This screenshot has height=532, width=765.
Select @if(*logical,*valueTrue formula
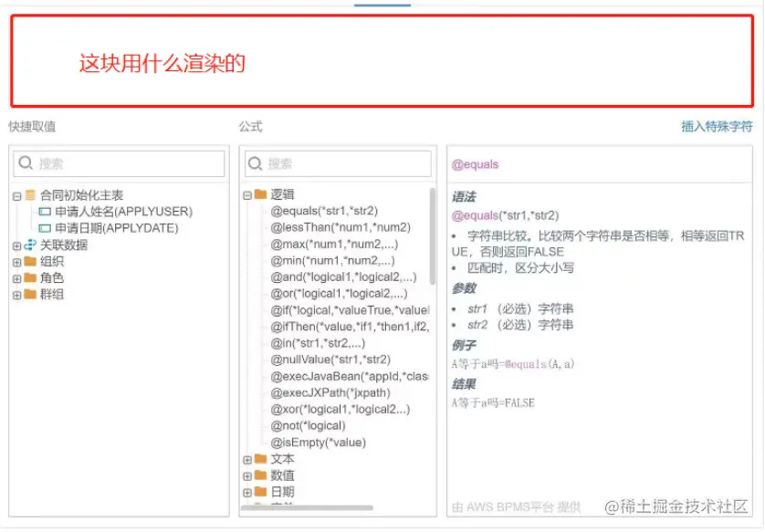click(351, 310)
